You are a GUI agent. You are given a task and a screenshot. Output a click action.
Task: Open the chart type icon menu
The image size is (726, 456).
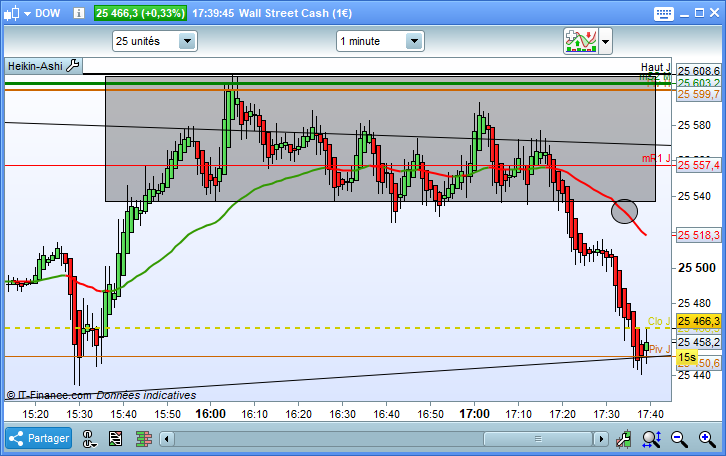click(12, 13)
